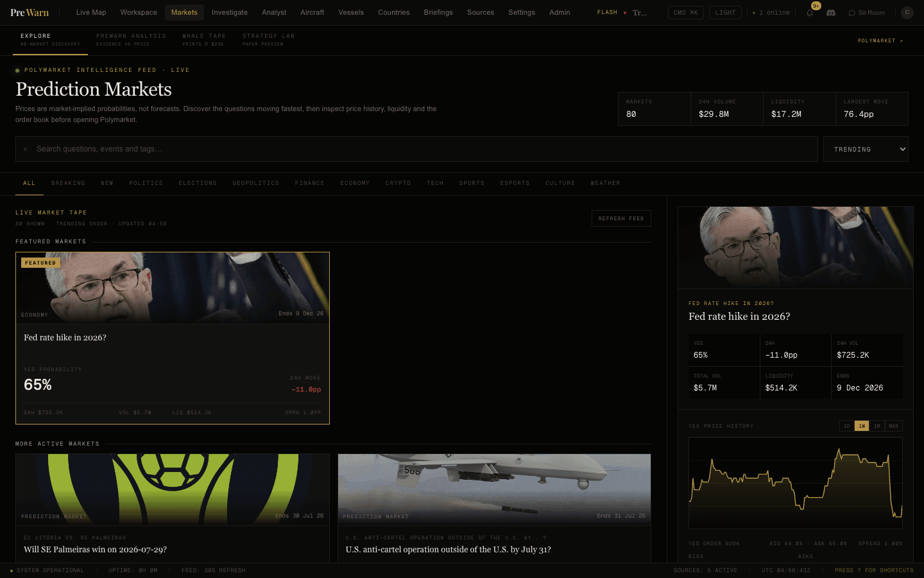Image resolution: width=924 pixels, height=578 pixels.
Task: Click the detail panel Fed photo
Action: (796, 247)
